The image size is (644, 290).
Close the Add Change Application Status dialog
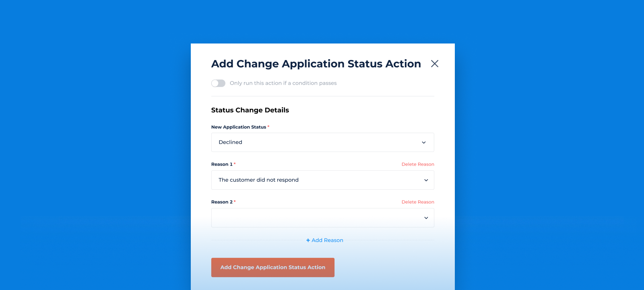click(435, 64)
